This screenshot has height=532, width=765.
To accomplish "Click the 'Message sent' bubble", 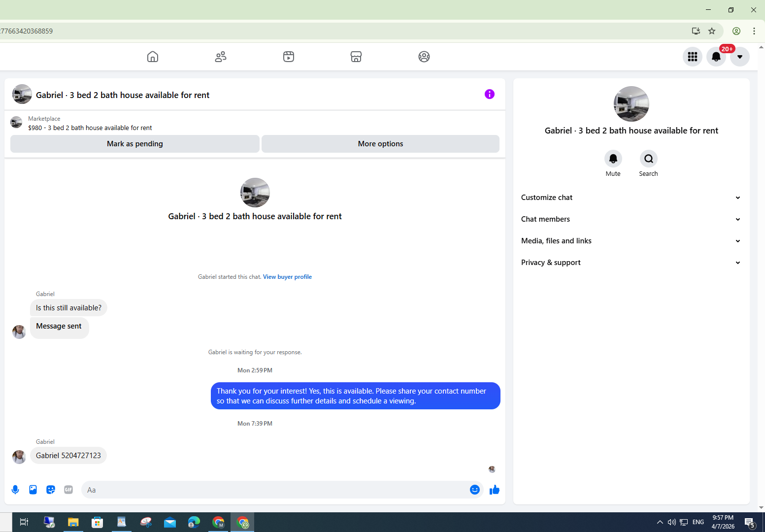I will coord(59,327).
